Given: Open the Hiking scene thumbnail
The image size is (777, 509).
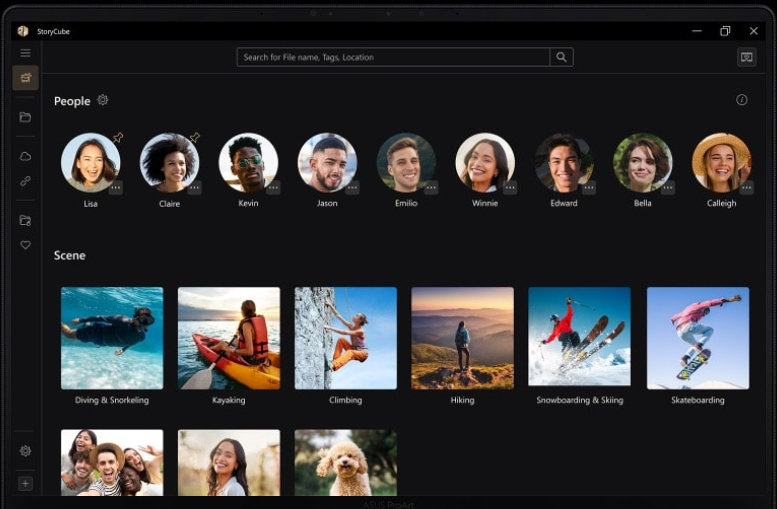Looking at the screenshot, I should [x=462, y=338].
